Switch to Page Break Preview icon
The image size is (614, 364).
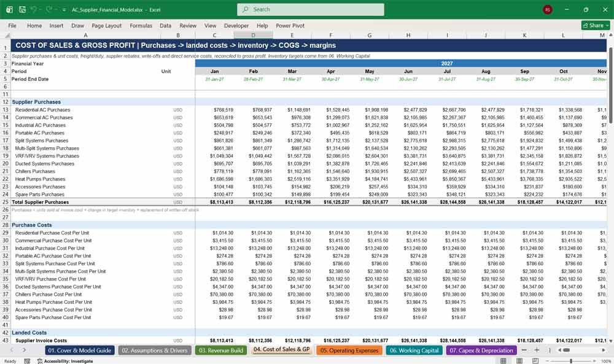click(535, 360)
